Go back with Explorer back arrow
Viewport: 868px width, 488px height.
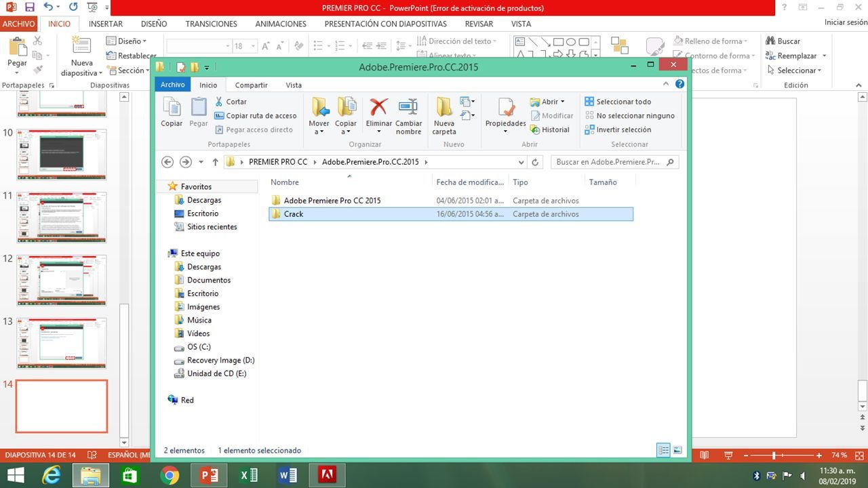point(167,162)
